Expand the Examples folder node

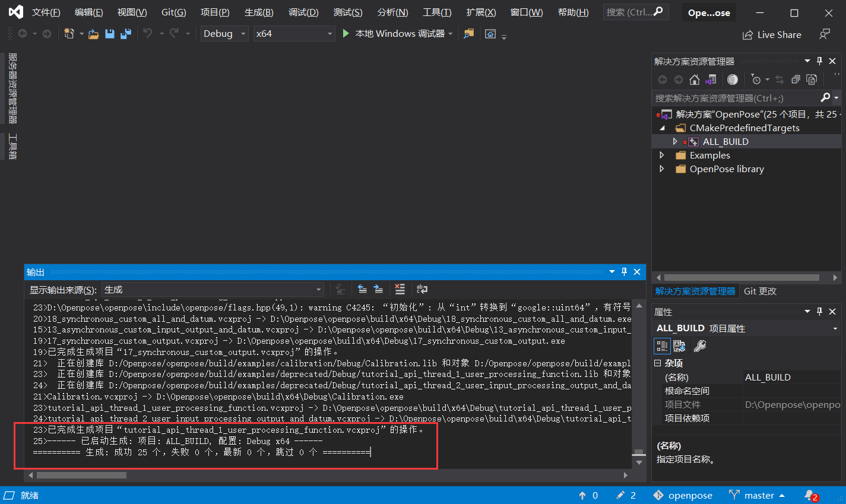(x=662, y=155)
